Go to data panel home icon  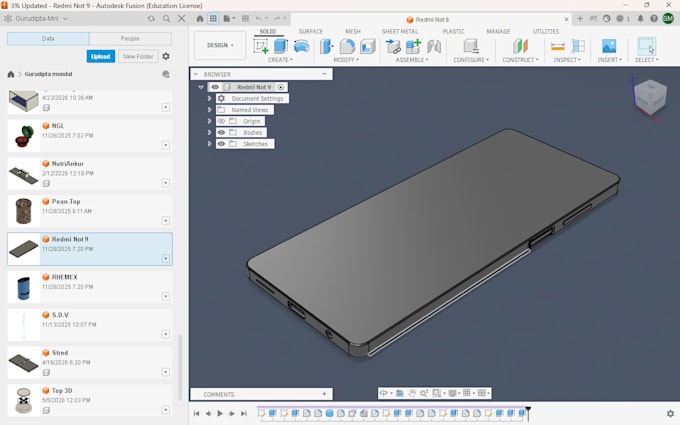coord(11,74)
